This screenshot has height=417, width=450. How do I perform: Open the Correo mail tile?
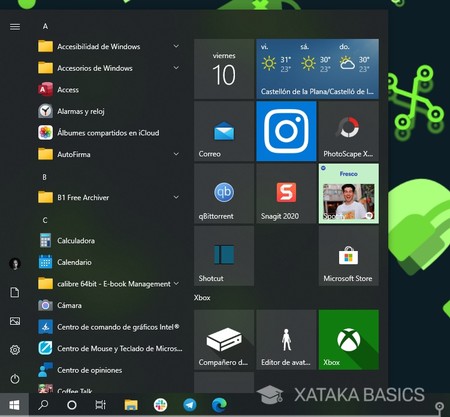click(224, 131)
